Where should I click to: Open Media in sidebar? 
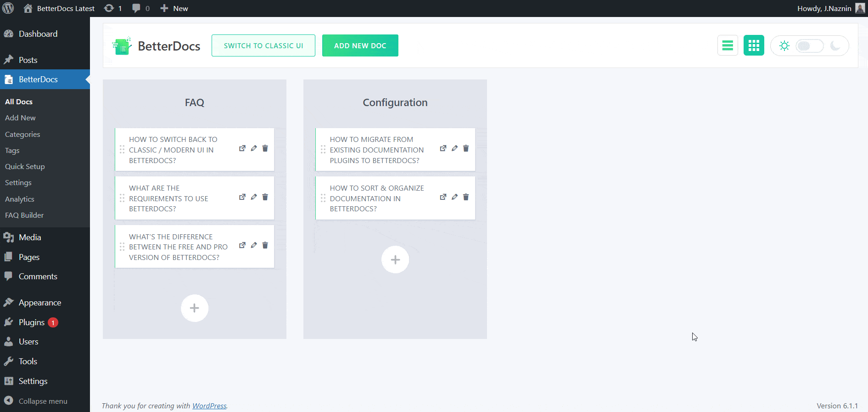[45, 237]
